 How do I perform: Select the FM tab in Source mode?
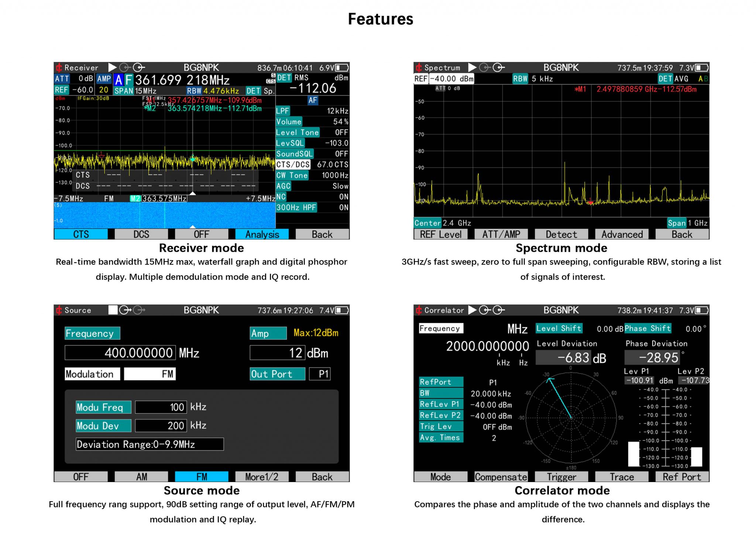point(202,477)
